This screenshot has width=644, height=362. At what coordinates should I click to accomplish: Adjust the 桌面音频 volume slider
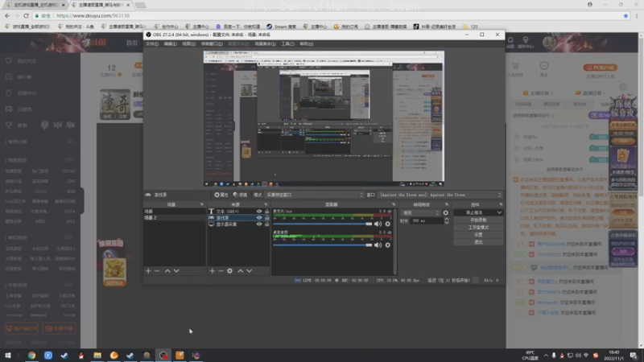pos(323,245)
